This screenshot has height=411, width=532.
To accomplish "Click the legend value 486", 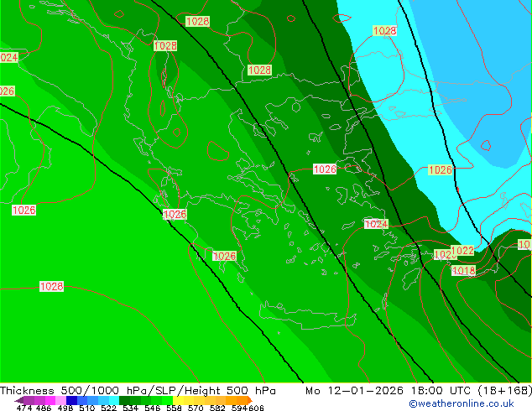I will (44, 408).
